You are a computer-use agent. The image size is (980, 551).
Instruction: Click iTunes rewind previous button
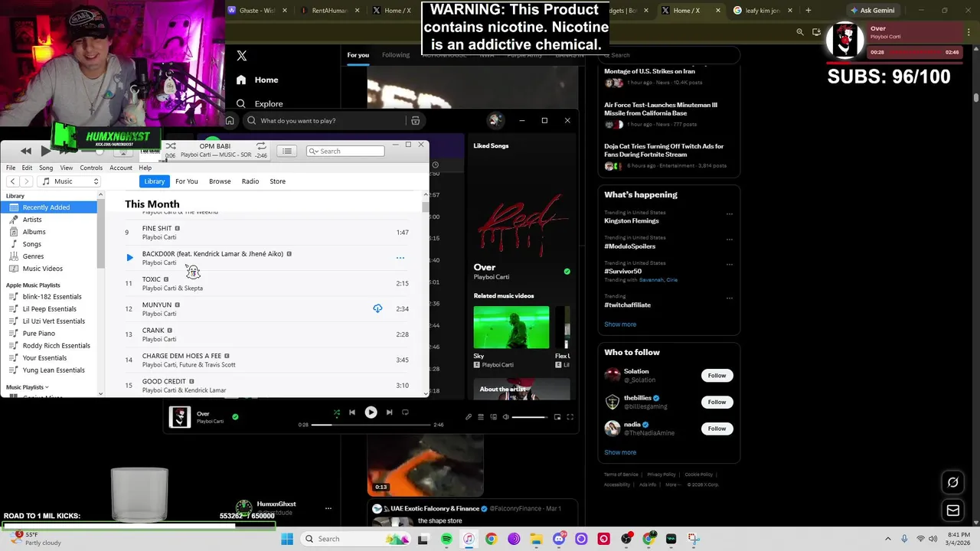tap(26, 151)
